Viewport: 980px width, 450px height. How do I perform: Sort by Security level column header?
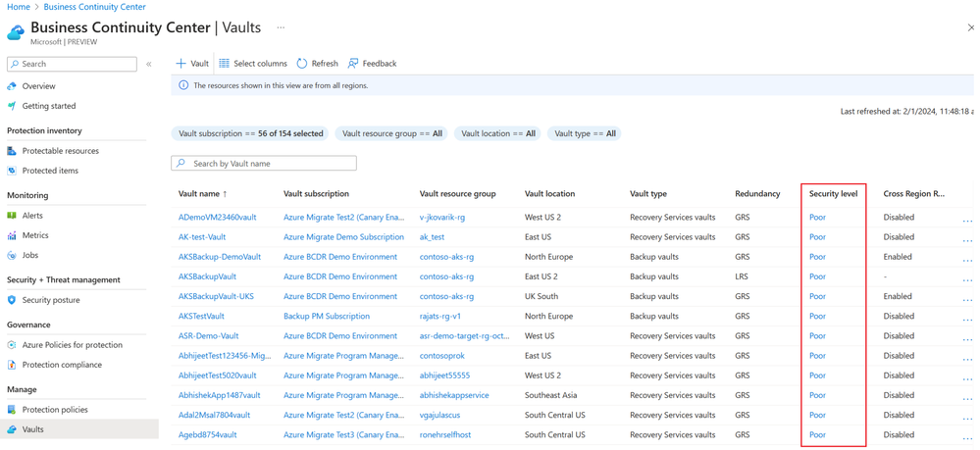[x=833, y=194]
